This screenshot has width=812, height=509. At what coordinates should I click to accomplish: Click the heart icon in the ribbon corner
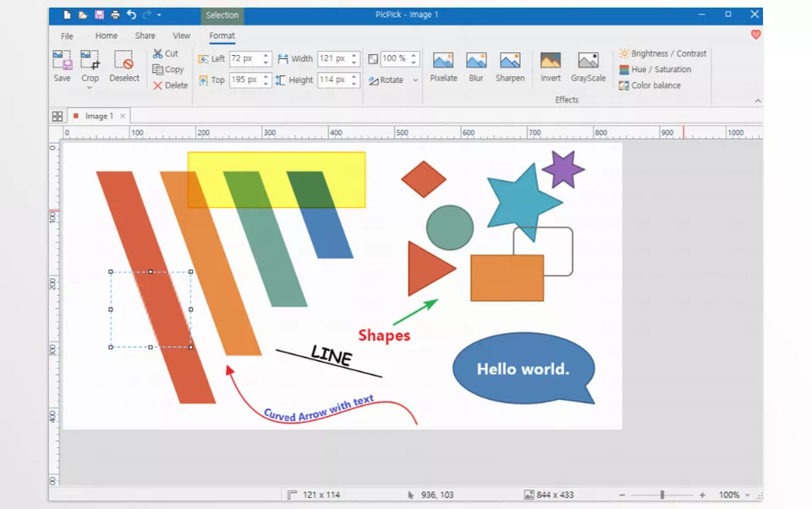pyautogui.click(x=755, y=36)
